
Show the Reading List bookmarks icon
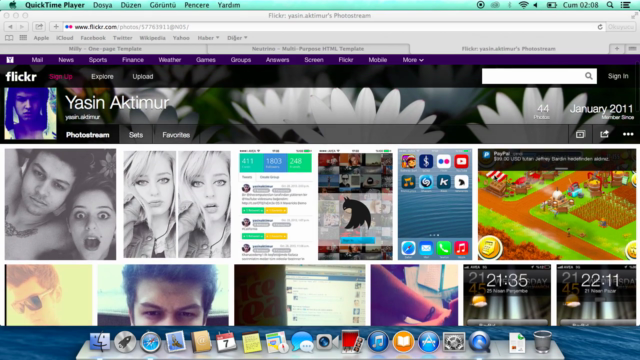(9, 38)
